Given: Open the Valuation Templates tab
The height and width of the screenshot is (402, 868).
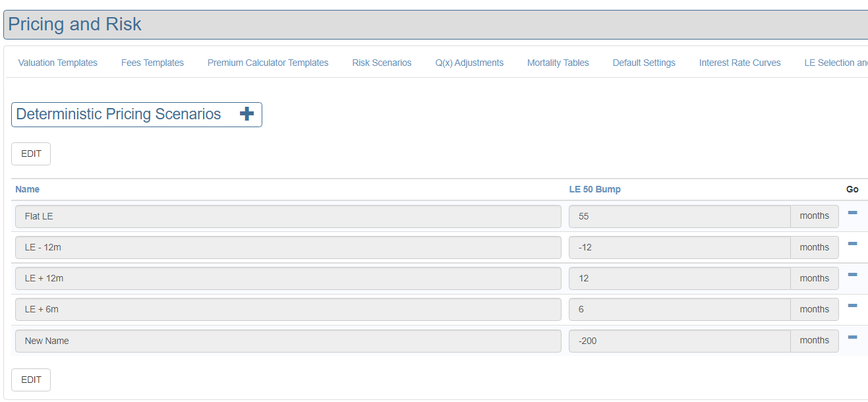Looking at the screenshot, I should tap(58, 63).
